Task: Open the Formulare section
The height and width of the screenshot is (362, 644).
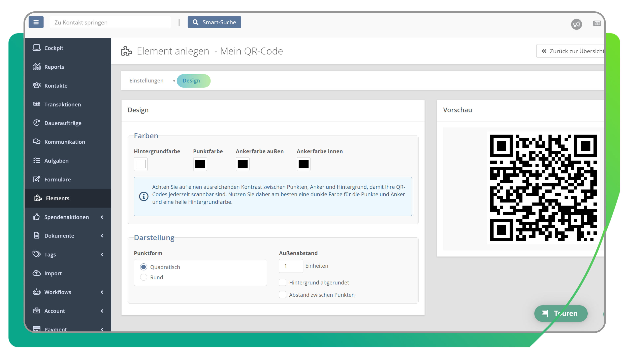Action: (58, 179)
